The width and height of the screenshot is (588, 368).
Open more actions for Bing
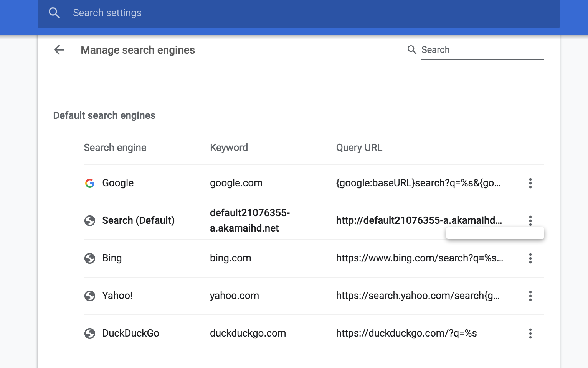pos(530,258)
